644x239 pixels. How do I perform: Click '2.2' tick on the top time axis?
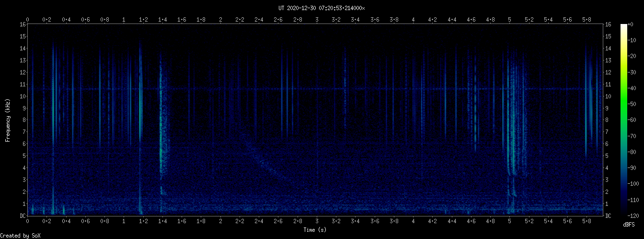click(240, 20)
